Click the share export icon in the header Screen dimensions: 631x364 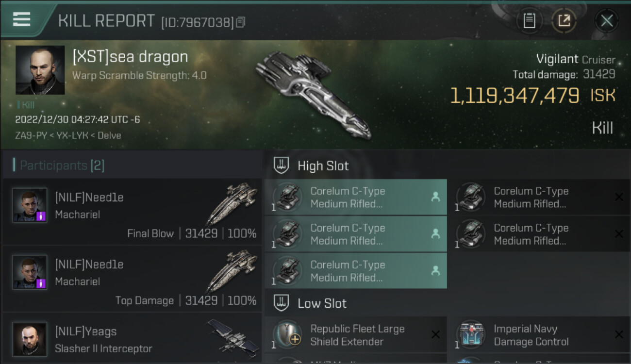564,20
